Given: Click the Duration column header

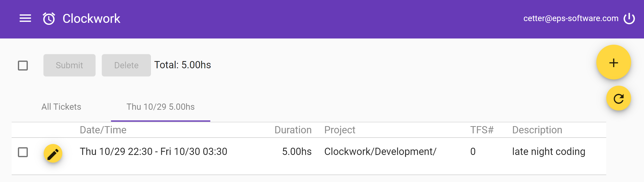Looking at the screenshot, I should [293, 130].
